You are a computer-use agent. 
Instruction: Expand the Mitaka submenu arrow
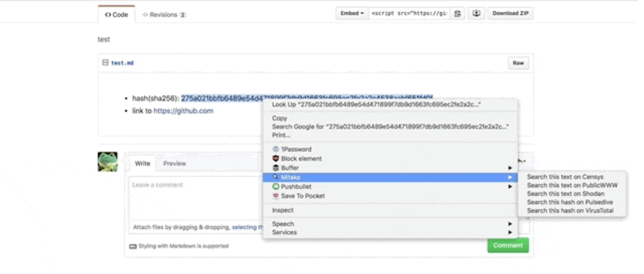[x=510, y=178]
